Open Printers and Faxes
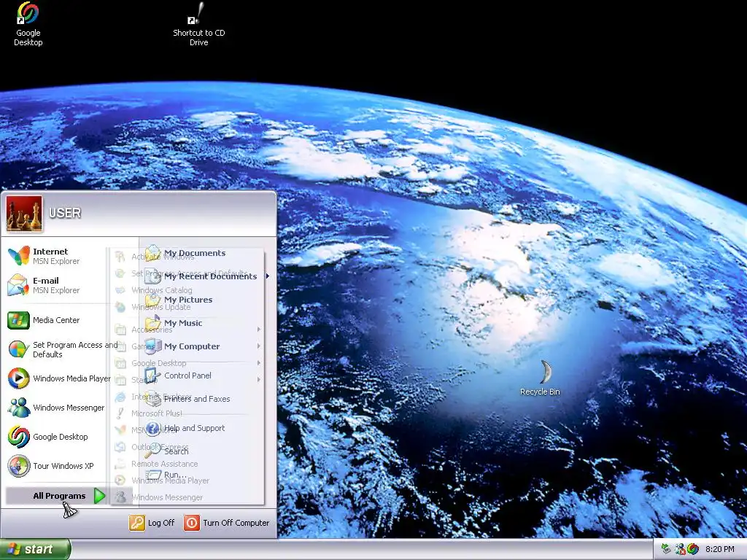This screenshot has height=560, width=747. (187, 399)
